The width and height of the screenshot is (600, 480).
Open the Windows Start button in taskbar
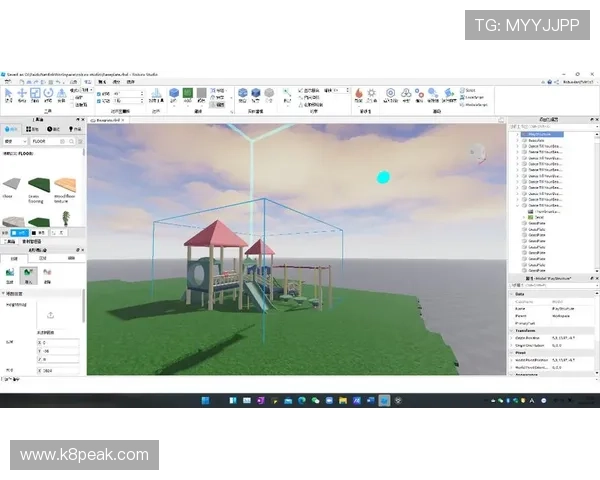click(x=205, y=400)
